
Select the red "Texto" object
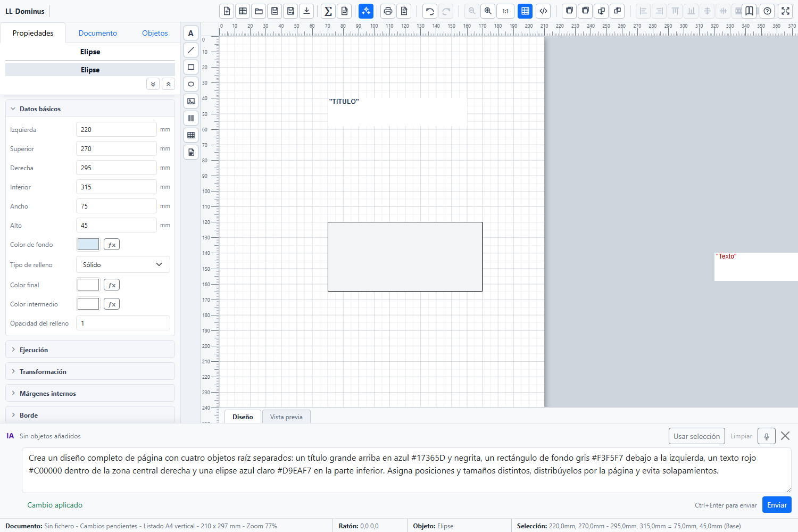point(755,267)
